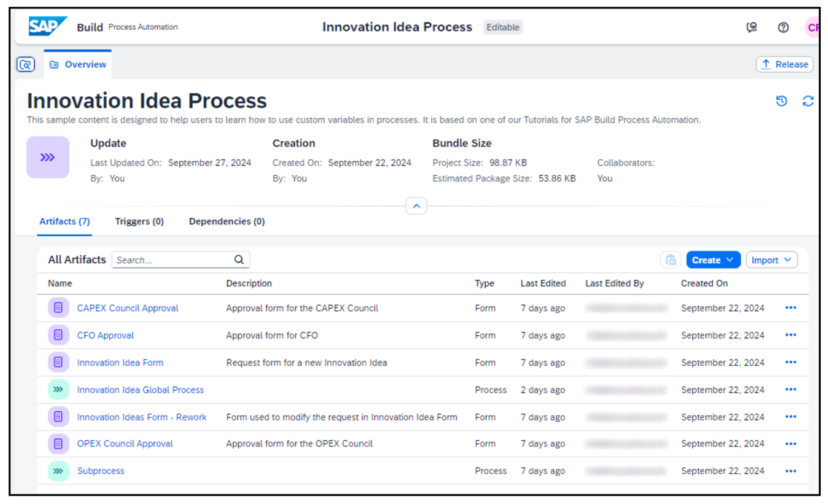Image resolution: width=828 pixels, height=504 pixels.
Task: Open the project search sidebar icon
Action: pyautogui.click(x=25, y=64)
